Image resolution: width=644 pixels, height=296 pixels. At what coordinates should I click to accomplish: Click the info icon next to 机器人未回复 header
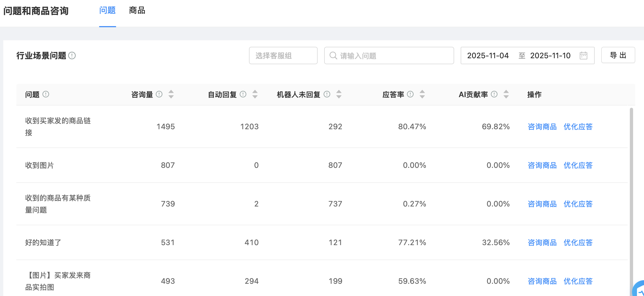327,94
